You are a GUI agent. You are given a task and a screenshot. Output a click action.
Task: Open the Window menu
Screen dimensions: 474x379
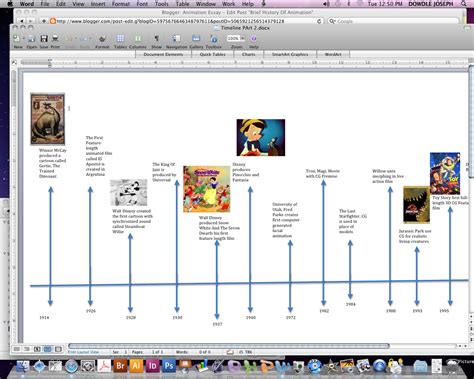pos(206,4)
